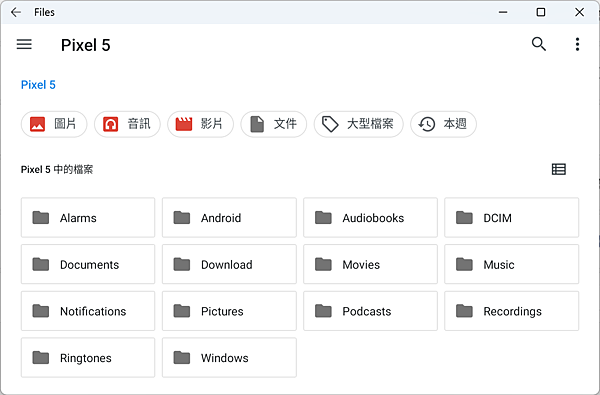The image size is (600, 395).
Task: Open the Pictures folder
Action: (229, 311)
